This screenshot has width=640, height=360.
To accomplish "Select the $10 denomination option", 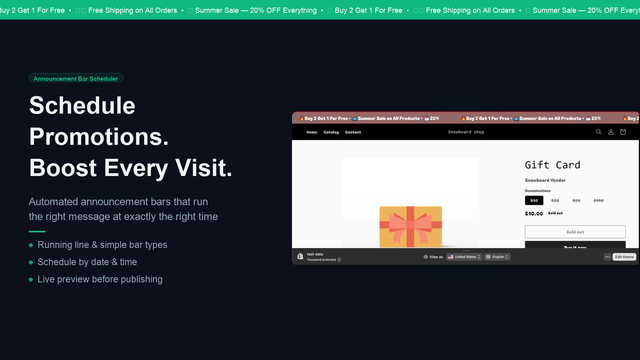I will [x=534, y=200].
